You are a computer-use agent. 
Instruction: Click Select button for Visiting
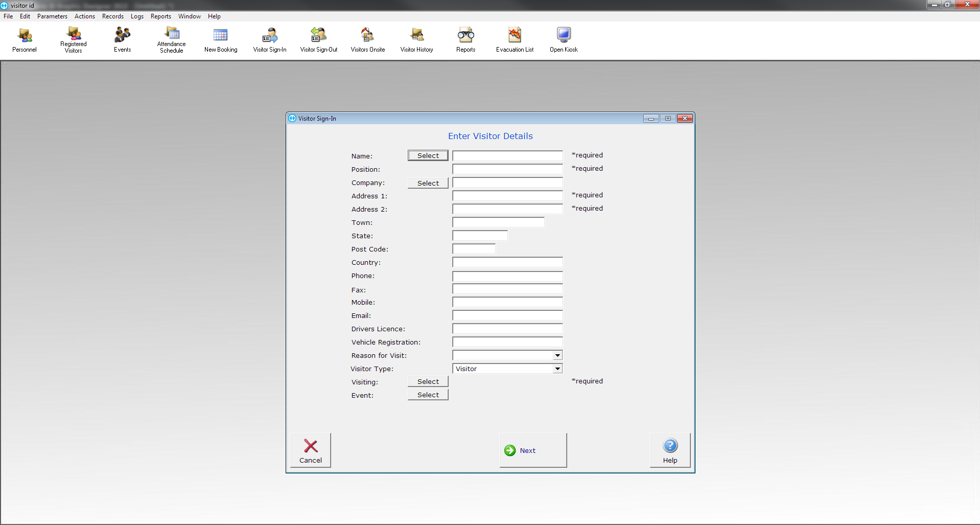[x=428, y=381]
